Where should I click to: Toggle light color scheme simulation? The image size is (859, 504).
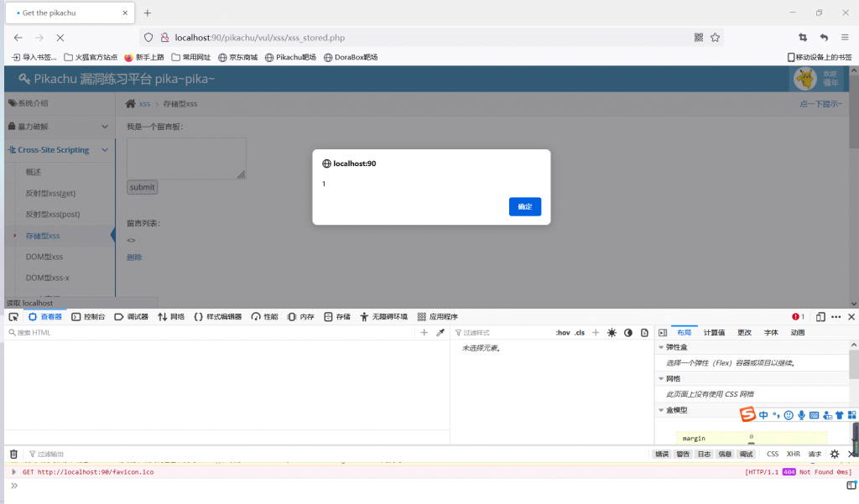[612, 333]
